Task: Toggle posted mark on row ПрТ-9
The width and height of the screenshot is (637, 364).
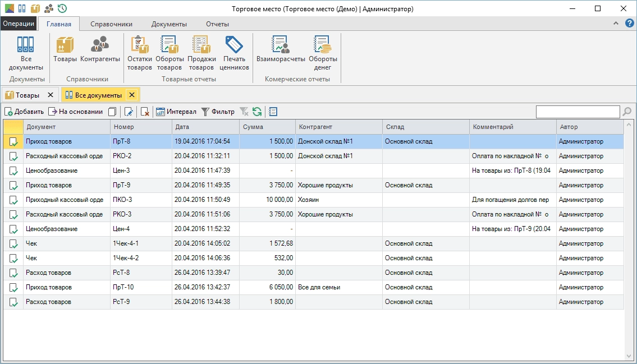Action: [x=13, y=186]
